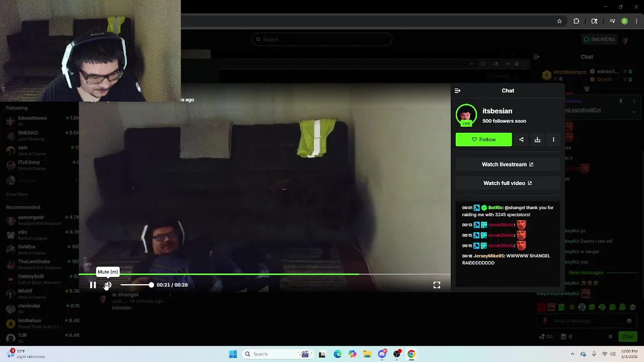
Task: Open Mizkif recommended channel
Action: coord(42,294)
